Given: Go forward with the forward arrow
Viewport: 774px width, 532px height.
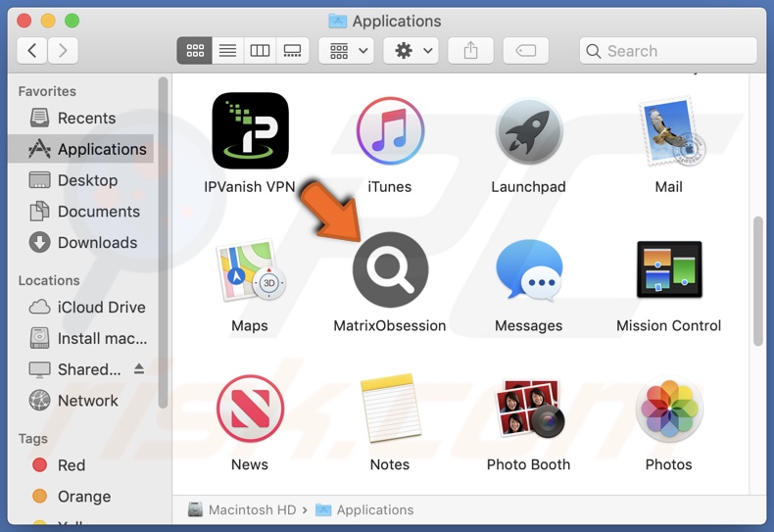Looking at the screenshot, I should (63, 50).
